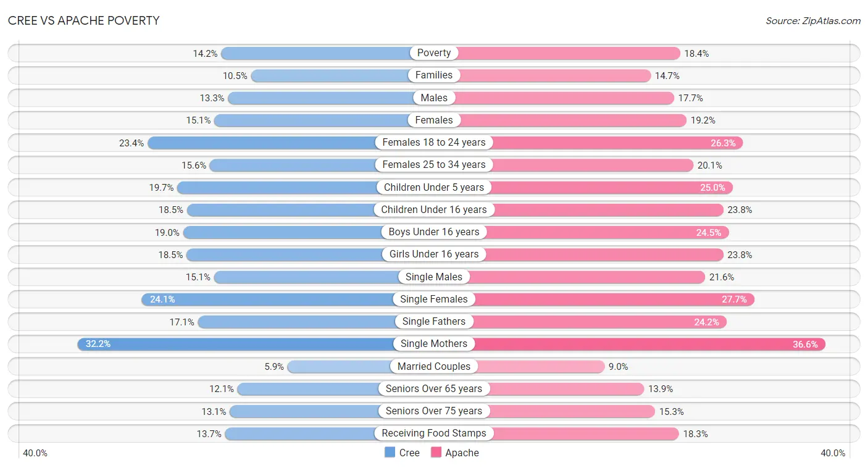
Task: Open the ZipAtlas.com source link
Action: (813, 21)
